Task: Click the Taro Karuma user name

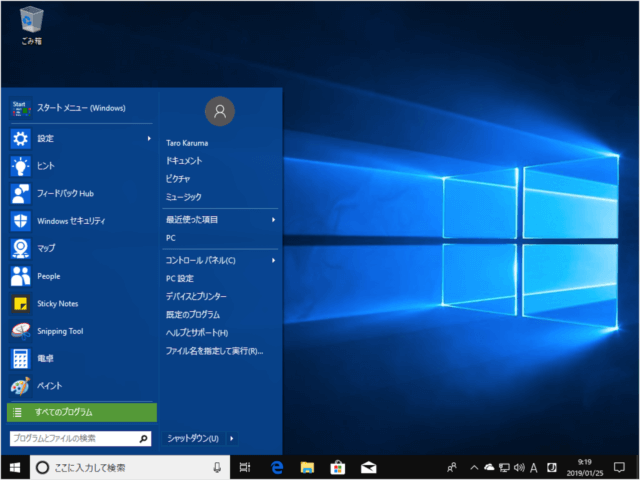Action: click(187, 143)
